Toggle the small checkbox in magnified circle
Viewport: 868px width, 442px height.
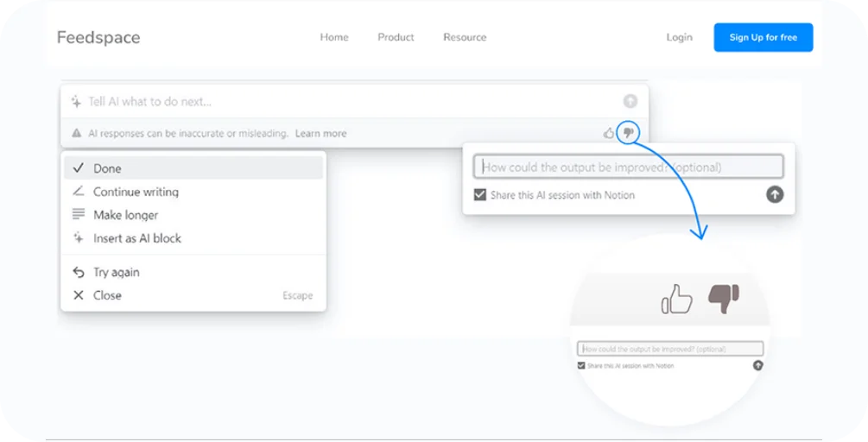tap(580, 366)
